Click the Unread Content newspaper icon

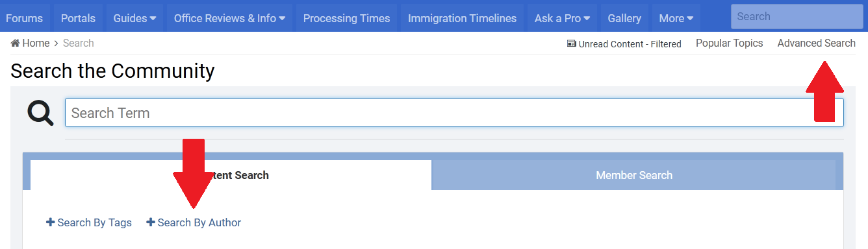[x=571, y=44]
